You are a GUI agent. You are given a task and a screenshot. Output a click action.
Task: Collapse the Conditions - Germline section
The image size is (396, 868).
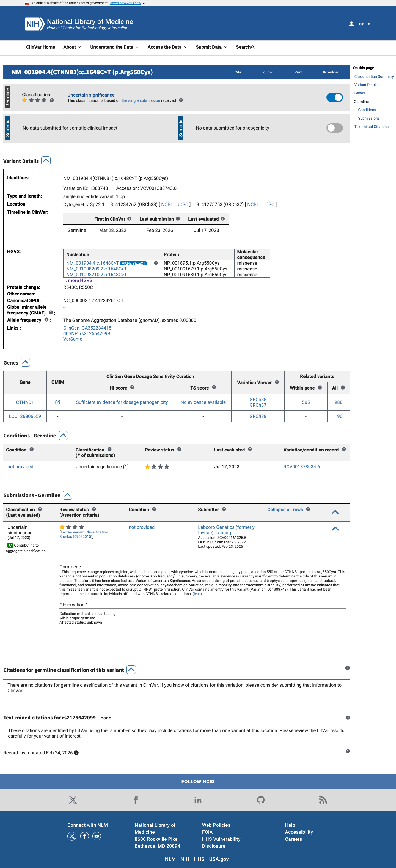tap(63, 435)
